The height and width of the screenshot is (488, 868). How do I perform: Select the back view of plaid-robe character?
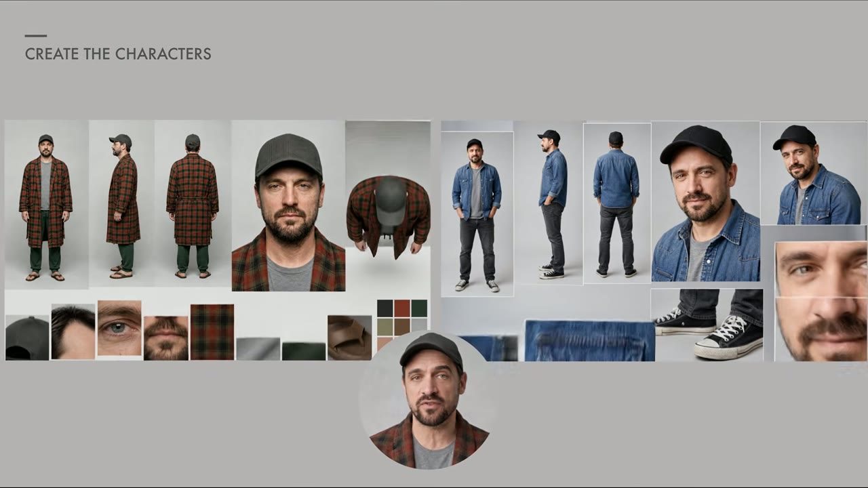click(193, 205)
